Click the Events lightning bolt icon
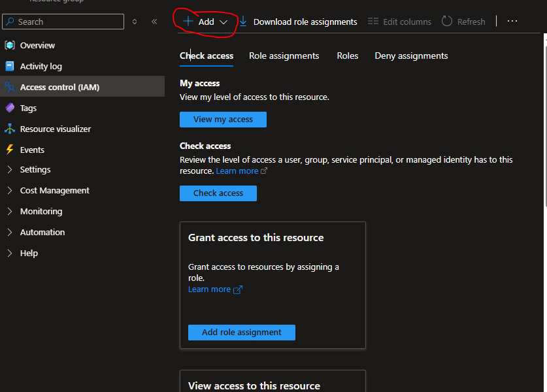The height and width of the screenshot is (392, 547). 10,150
